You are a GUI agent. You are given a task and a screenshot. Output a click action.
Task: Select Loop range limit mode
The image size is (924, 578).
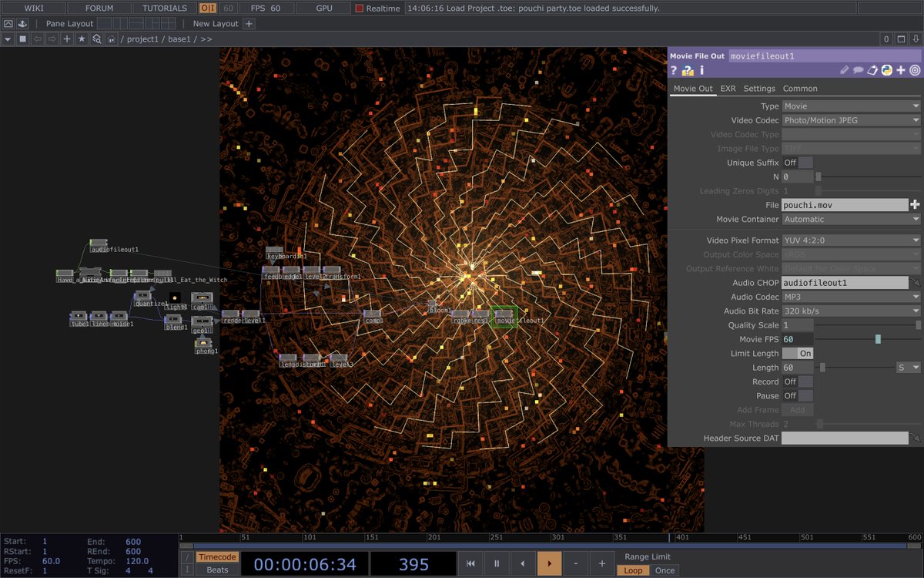633,570
